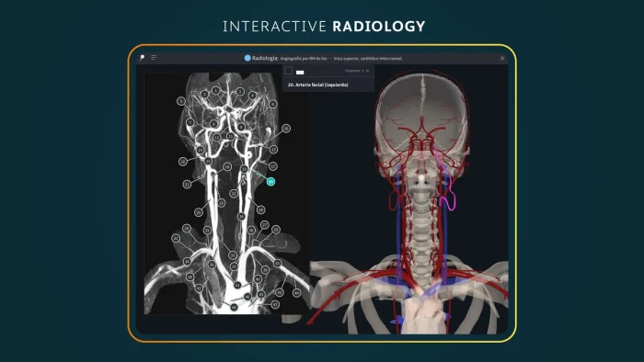
Task: Select marker 4 on the angiogram
Action: click(x=252, y=96)
